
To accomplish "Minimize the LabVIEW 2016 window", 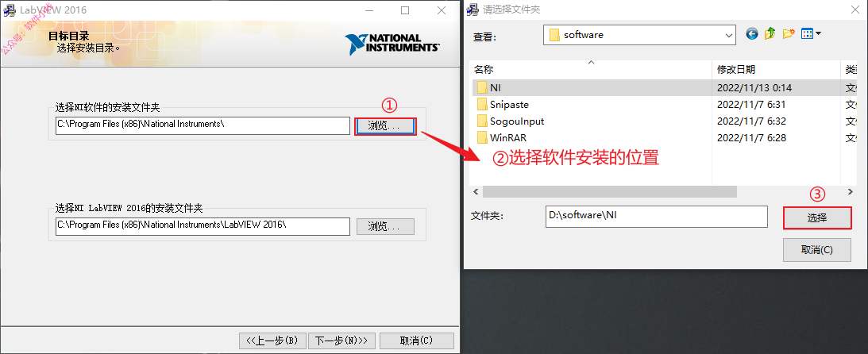I will (x=368, y=10).
